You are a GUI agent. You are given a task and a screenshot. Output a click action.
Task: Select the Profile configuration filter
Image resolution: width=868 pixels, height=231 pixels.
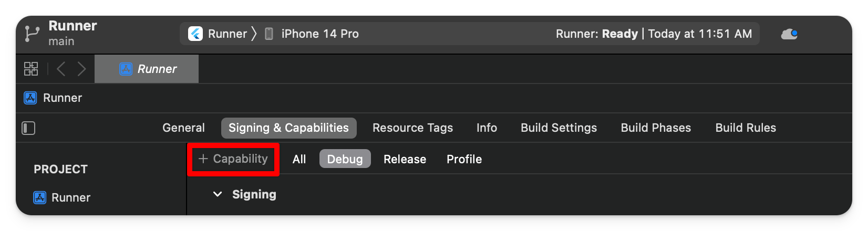click(x=464, y=159)
